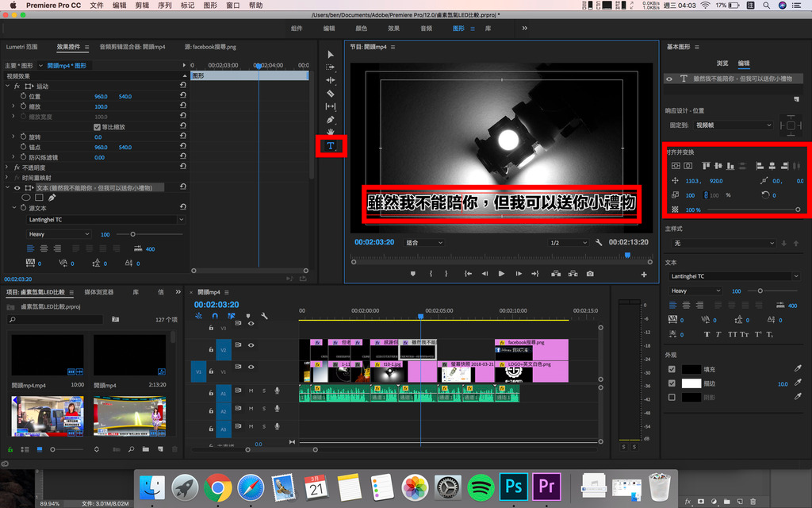
Task: Apply Faux Bold in Essential Graphics
Action: pyautogui.click(x=707, y=334)
